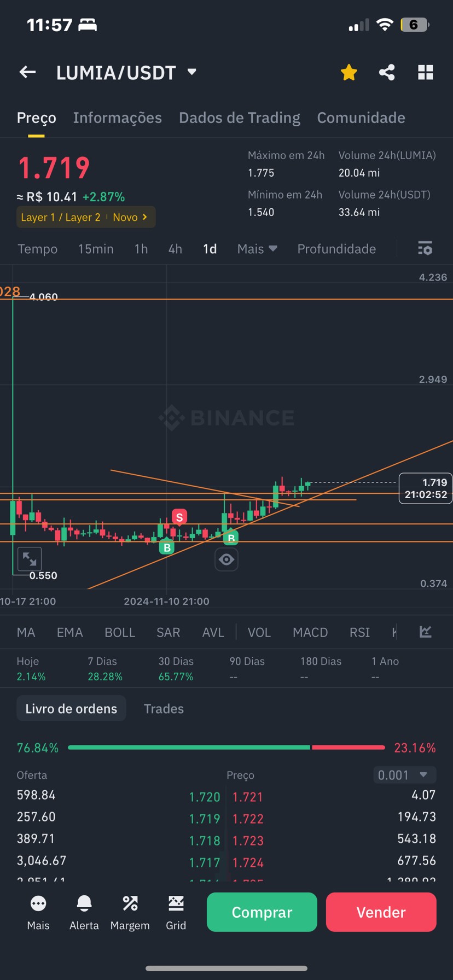Select the 1h interval

click(141, 249)
